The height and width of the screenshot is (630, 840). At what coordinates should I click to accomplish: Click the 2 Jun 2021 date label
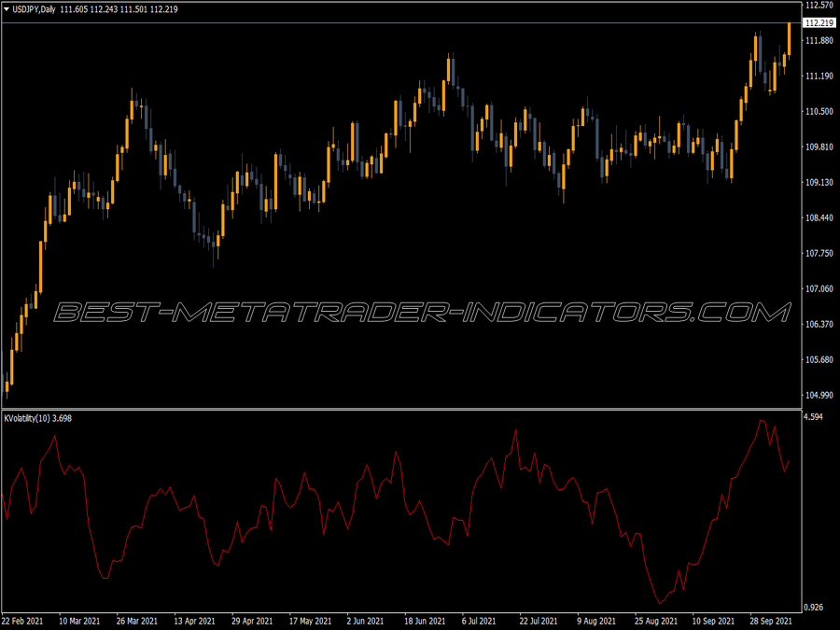365,622
